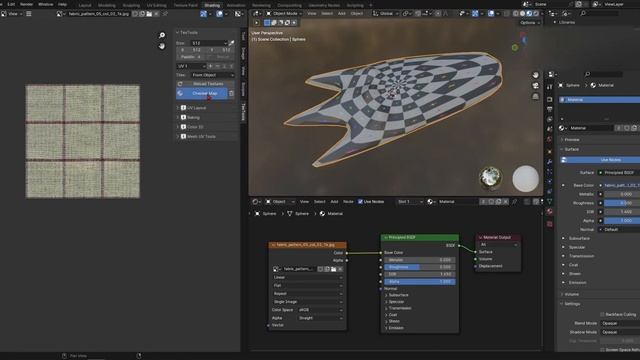Click pin icon in shader editor header
The width and height of the screenshot is (640, 360).
514,202
